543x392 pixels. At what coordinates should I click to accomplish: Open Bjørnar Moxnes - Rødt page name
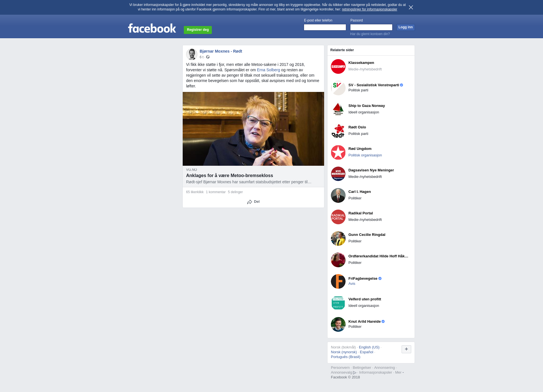pos(221,51)
